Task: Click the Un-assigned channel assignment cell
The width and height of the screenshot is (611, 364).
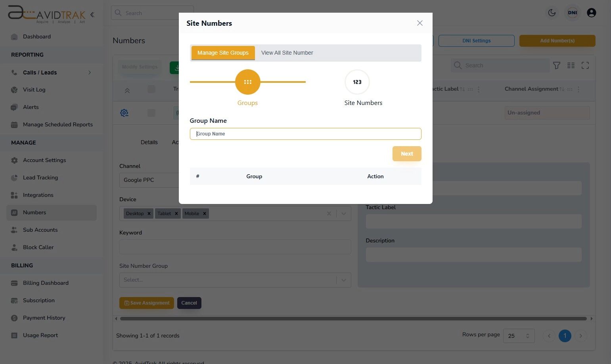Action: 547,113
